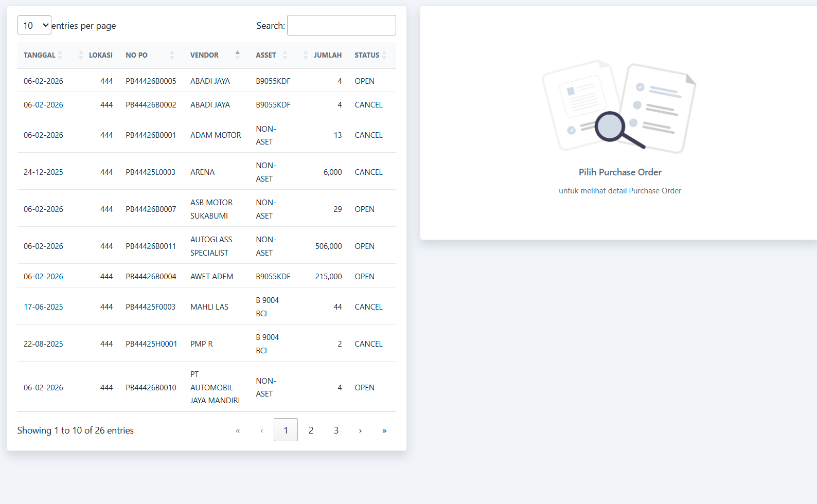Toggle VENDOR column sort arrow
Viewport: 817px width, 504px height.
[237, 55]
